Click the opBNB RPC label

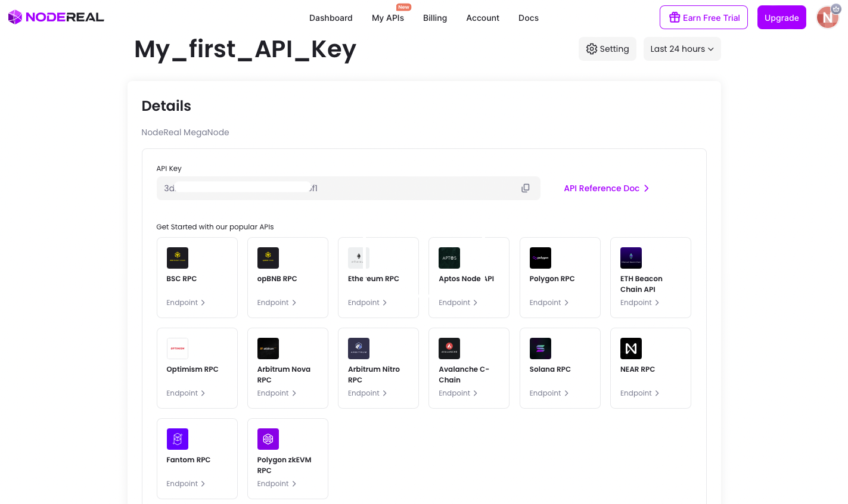277,279
